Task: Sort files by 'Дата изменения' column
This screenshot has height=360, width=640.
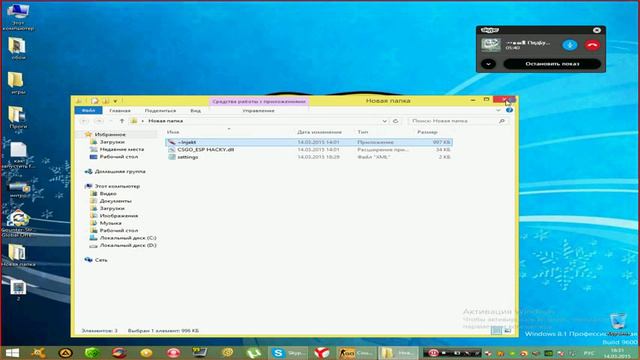Action: 319,132
